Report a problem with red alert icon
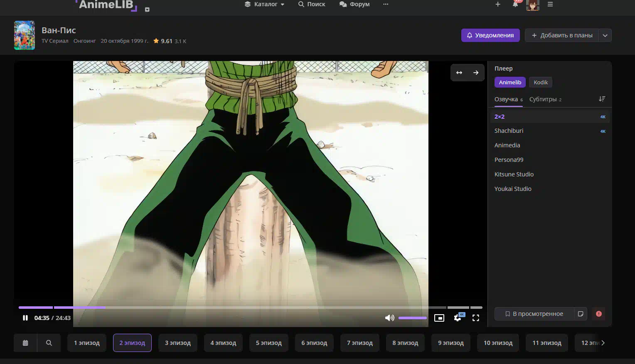The width and height of the screenshot is (635, 364). (x=599, y=314)
